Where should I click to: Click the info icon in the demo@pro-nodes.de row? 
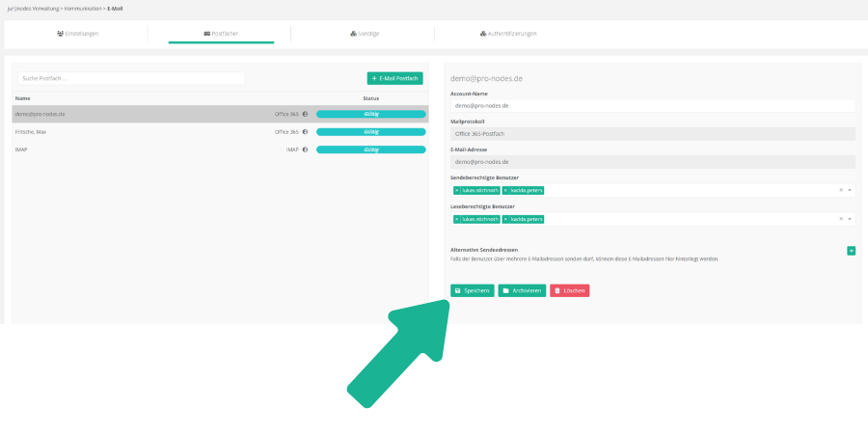pyautogui.click(x=305, y=114)
